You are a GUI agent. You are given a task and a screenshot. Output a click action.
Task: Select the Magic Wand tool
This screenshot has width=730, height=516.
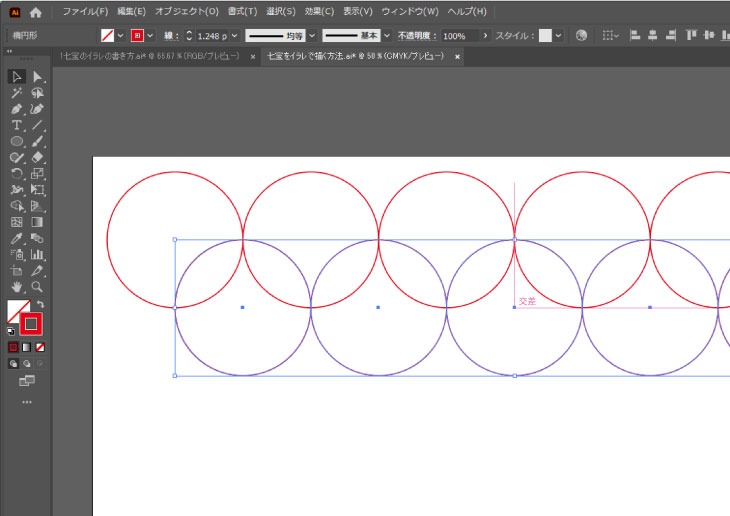pyautogui.click(x=17, y=93)
